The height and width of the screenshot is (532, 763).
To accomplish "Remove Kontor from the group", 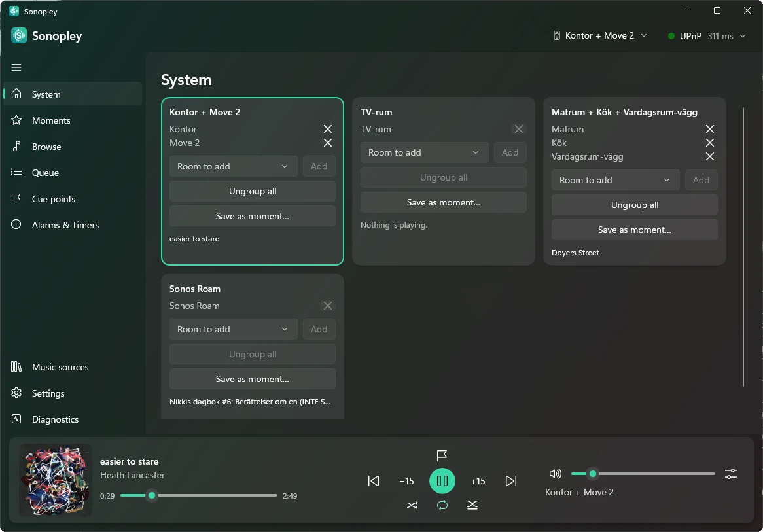I will (327, 129).
